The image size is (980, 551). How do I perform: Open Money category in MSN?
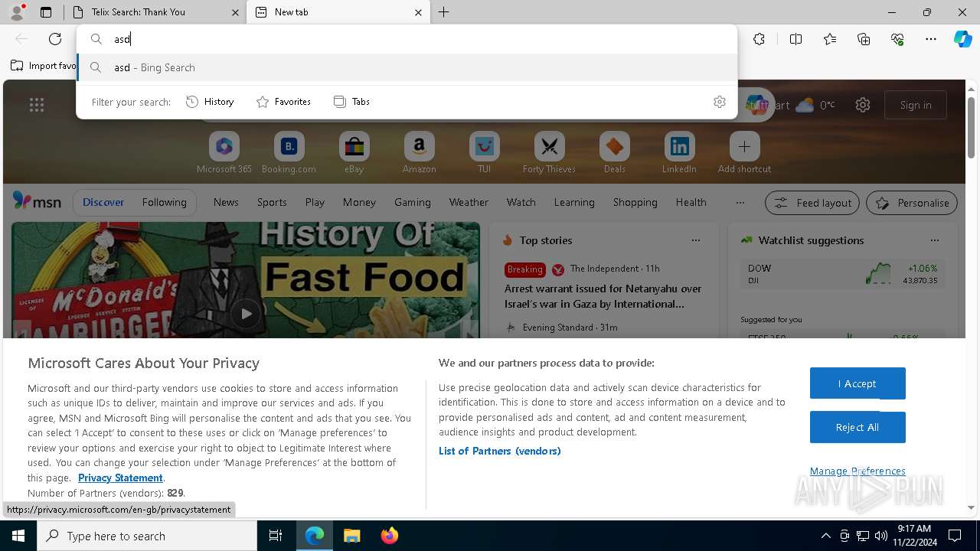pyautogui.click(x=359, y=202)
